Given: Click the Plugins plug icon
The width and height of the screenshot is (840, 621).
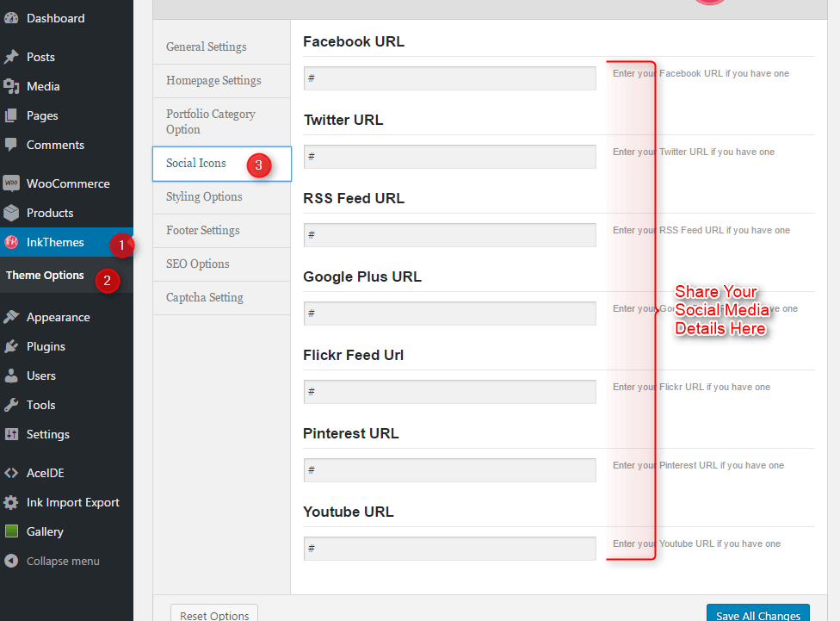Looking at the screenshot, I should (11, 346).
